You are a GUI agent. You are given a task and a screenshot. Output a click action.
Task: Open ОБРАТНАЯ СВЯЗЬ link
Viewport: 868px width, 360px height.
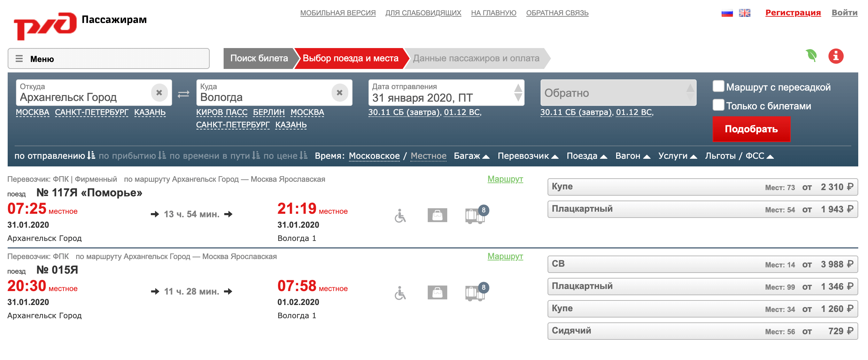(x=557, y=13)
